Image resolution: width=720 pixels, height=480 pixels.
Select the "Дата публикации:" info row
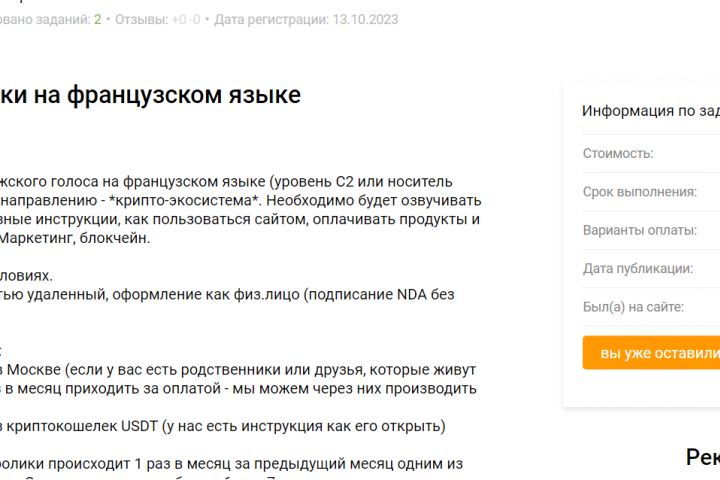tap(638, 269)
